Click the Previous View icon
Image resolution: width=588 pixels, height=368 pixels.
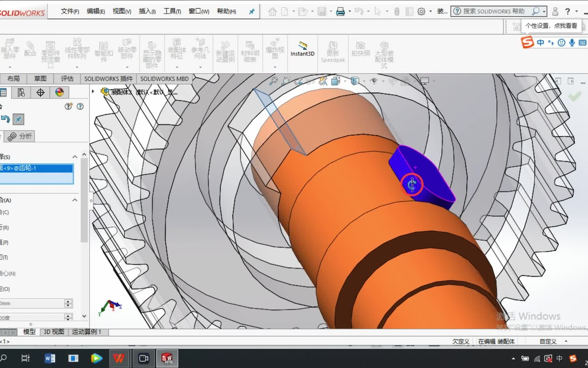(x=299, y=81)
